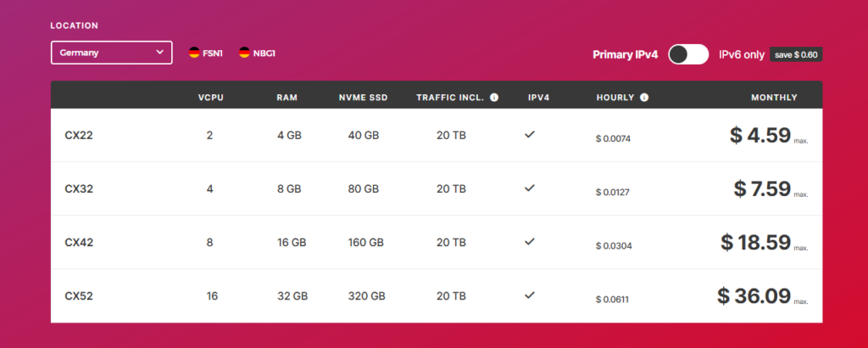This screenshot has width=868, height=348.
Task: Click the IPv4 checkmark in CX22 row
Action: coord(530,134)
